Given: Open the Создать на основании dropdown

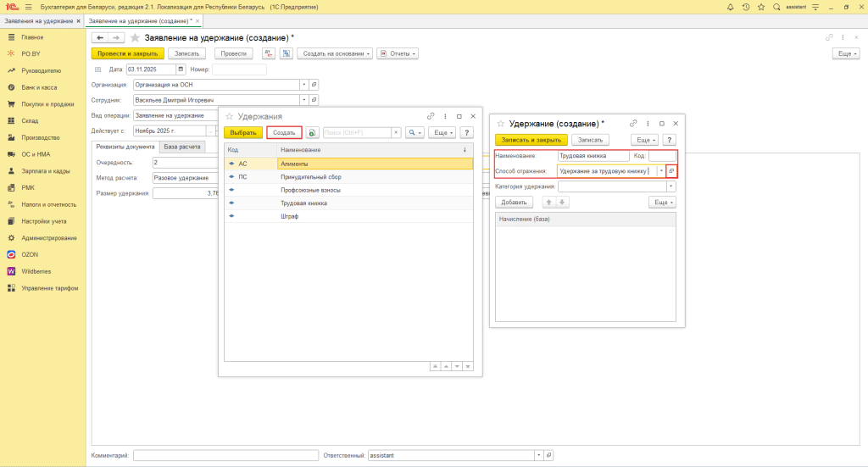Looking at the screenshot, I should pos(337,53).
